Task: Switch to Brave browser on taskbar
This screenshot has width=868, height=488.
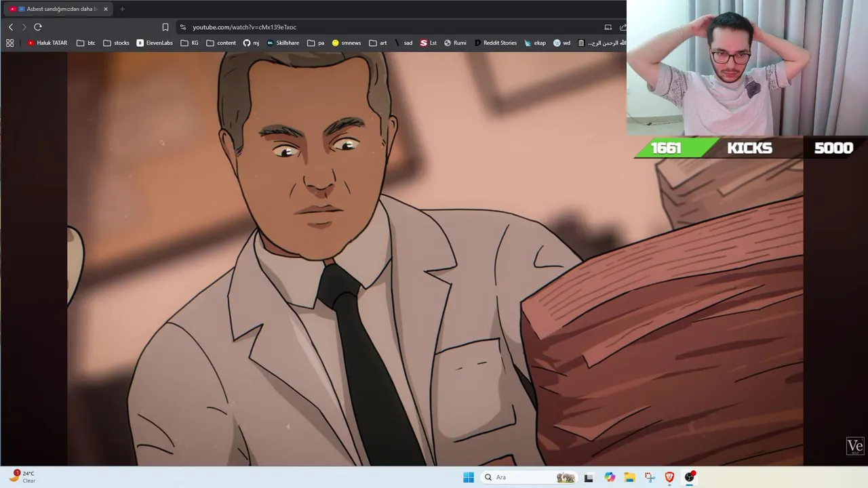Action: click(x=669, y=477)
